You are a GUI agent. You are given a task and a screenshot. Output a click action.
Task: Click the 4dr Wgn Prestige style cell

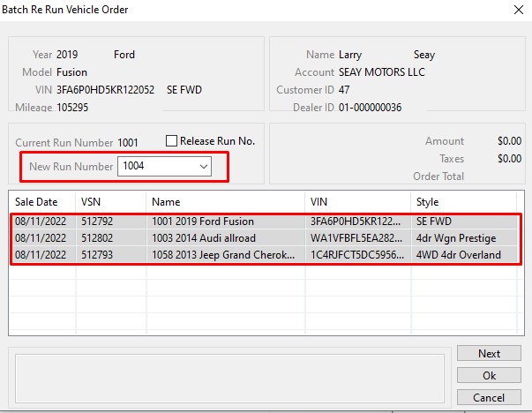point(455,238)
